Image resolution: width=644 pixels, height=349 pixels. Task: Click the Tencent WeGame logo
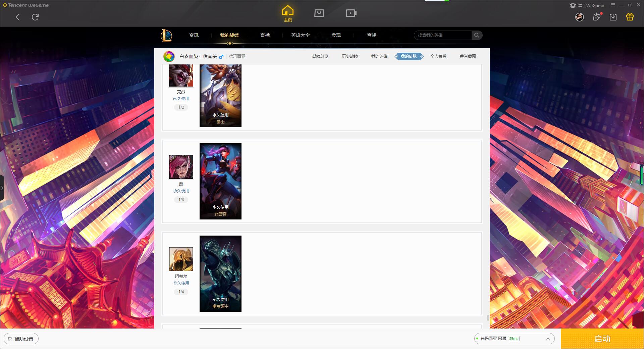(x=26, y=5)
